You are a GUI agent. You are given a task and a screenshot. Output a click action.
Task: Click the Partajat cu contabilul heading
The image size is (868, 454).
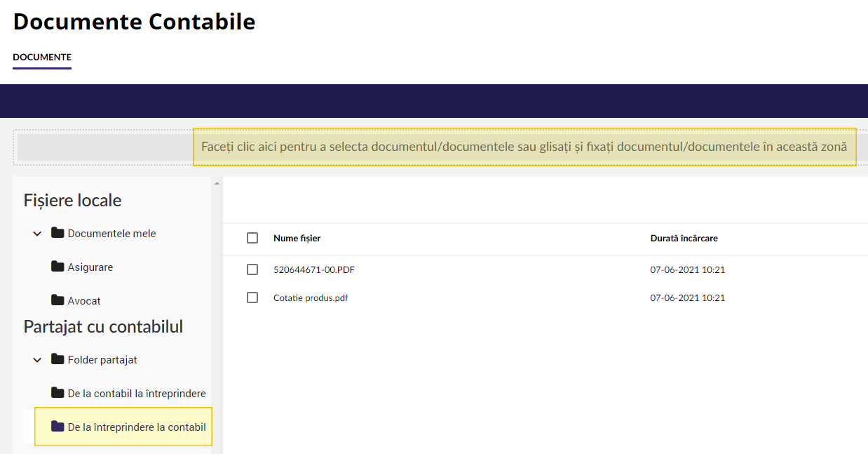click(x=104, y=327)
